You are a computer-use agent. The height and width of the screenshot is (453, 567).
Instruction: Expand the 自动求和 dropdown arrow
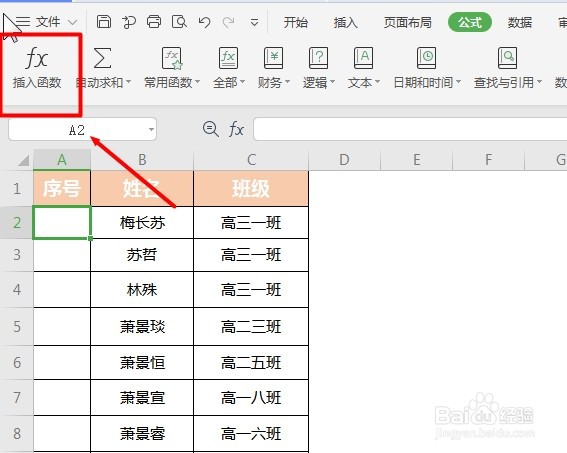coord(128,82)
